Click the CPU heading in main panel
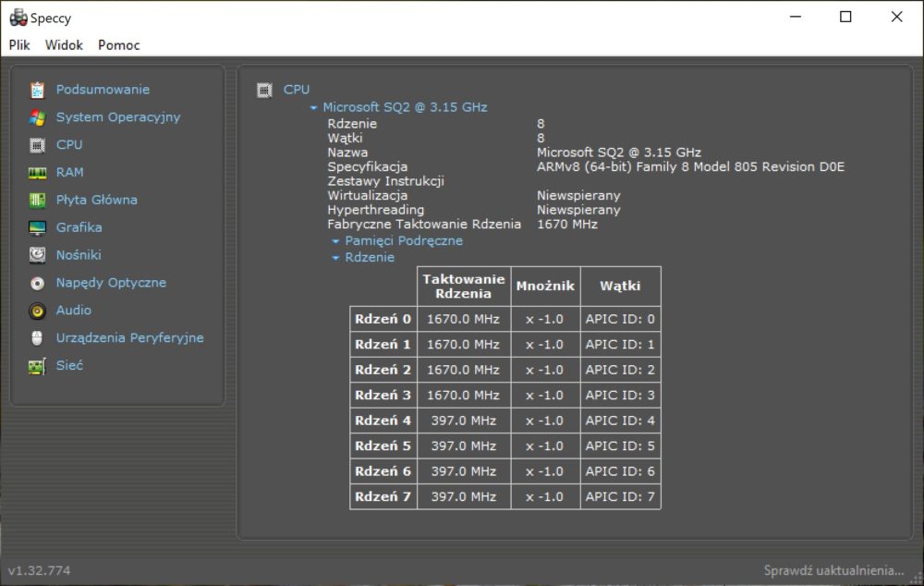This screenshot has height=586, width=924. coord(297,90)
